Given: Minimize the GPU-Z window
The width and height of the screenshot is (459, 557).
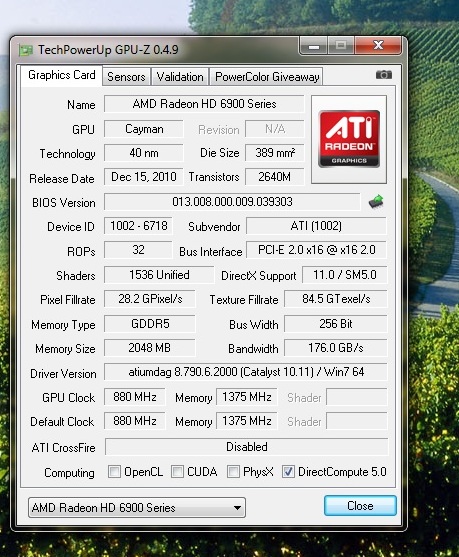Looking at the screenshot, I should 314,46.
